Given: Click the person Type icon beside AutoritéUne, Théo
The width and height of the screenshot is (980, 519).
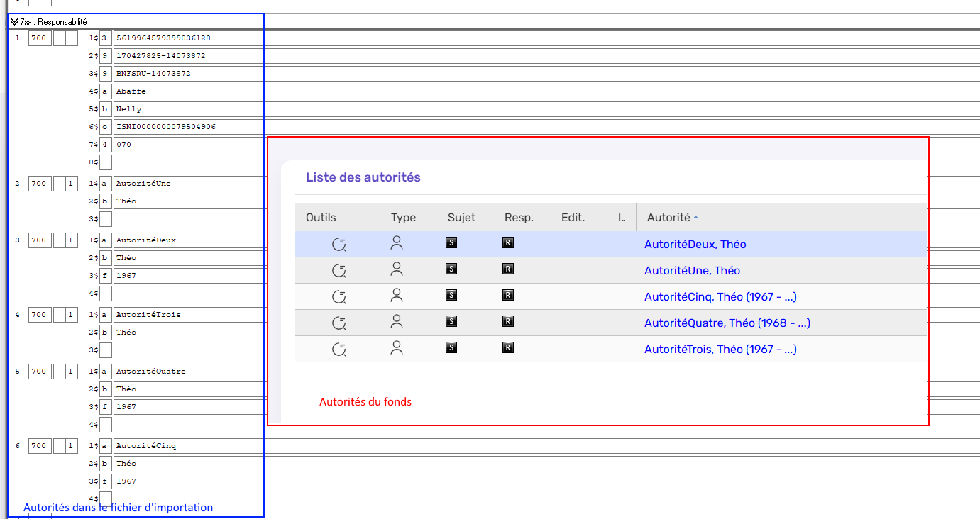Looking at the screenshot, I should pos(396,269).
